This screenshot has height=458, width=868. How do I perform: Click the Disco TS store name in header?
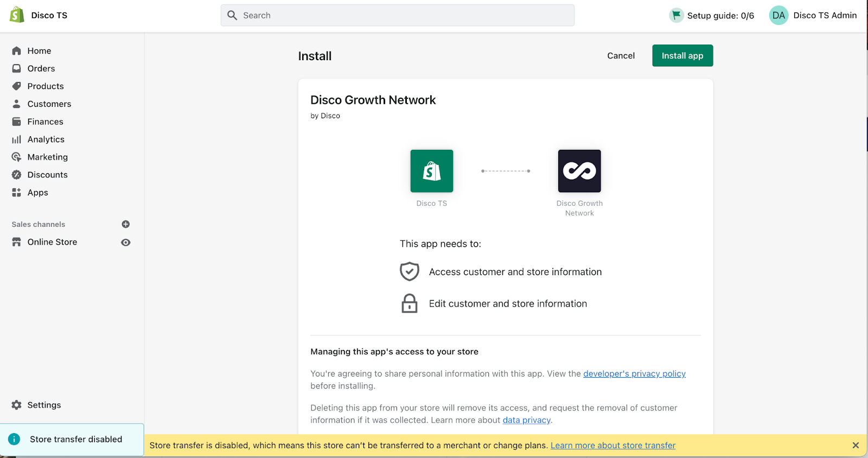(x=49, y=15)
